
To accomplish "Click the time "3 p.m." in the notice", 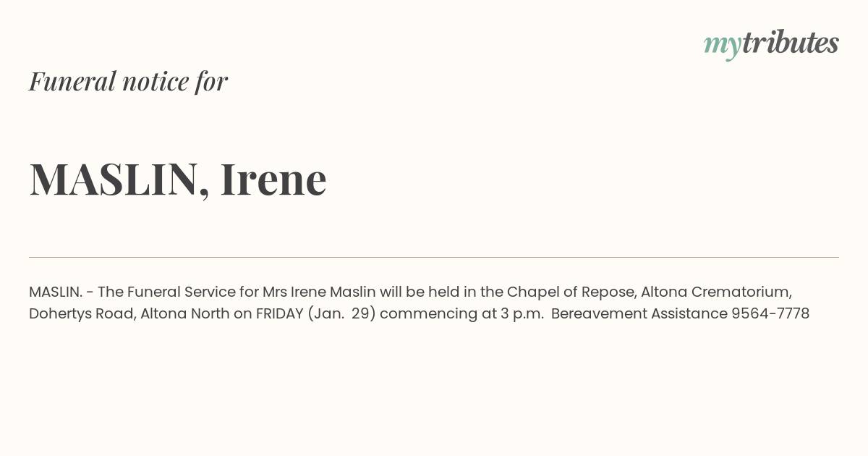I will pyautogui.click(x=522, y=314).
